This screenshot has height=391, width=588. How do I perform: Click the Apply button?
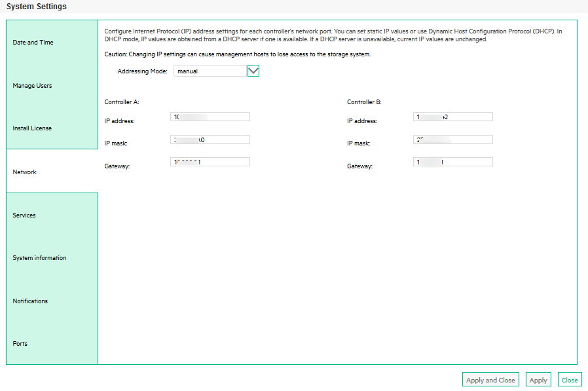coord(538,380)
